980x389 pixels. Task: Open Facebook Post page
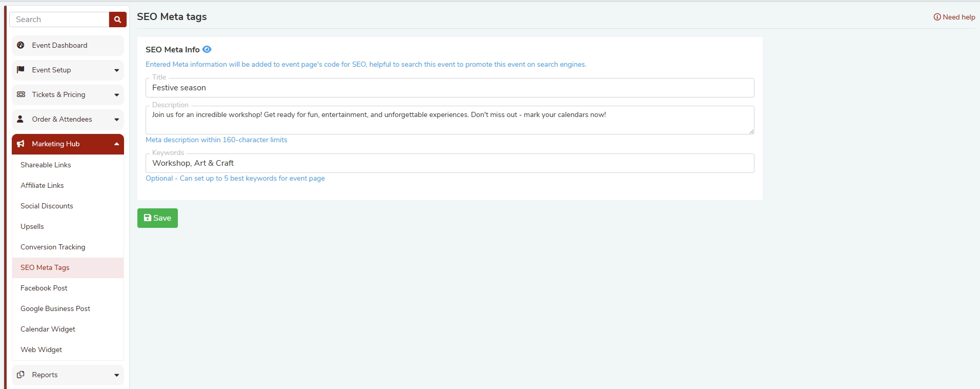point(68,288)
